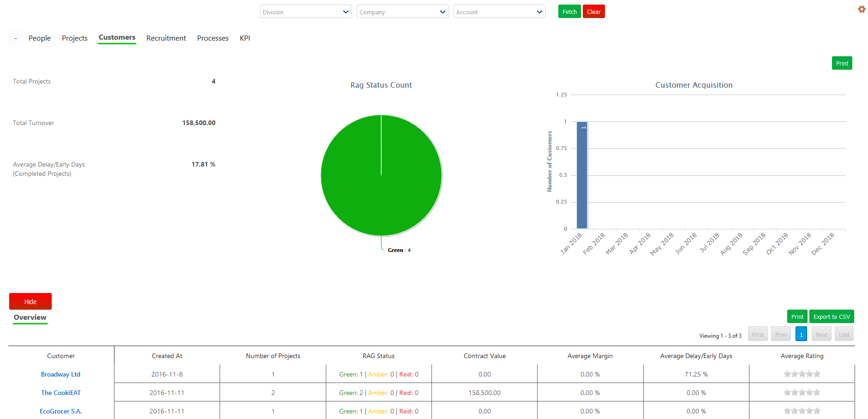Click the Fetch button

[x=569, y=11]
